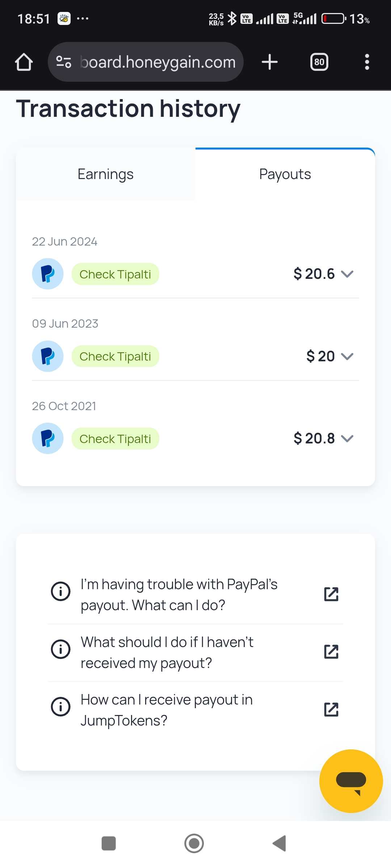Click Check Tipalti for 09 Jun 2023
391x868 pixels.
point(115,357)
